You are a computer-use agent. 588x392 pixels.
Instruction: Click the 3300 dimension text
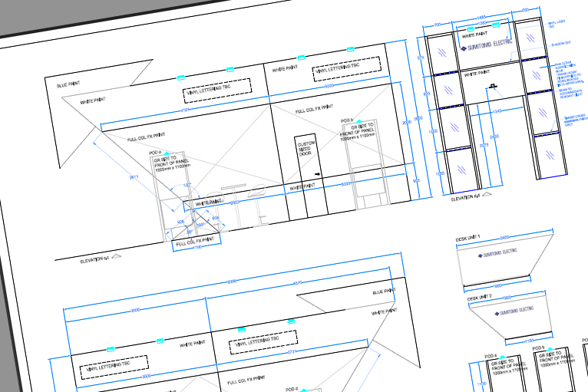point(232,282)
